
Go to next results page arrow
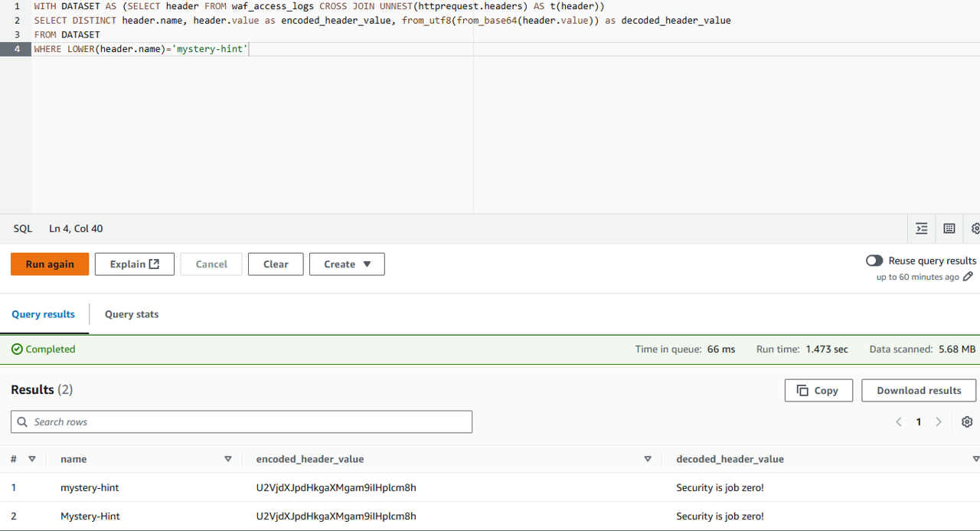(939, 422)
